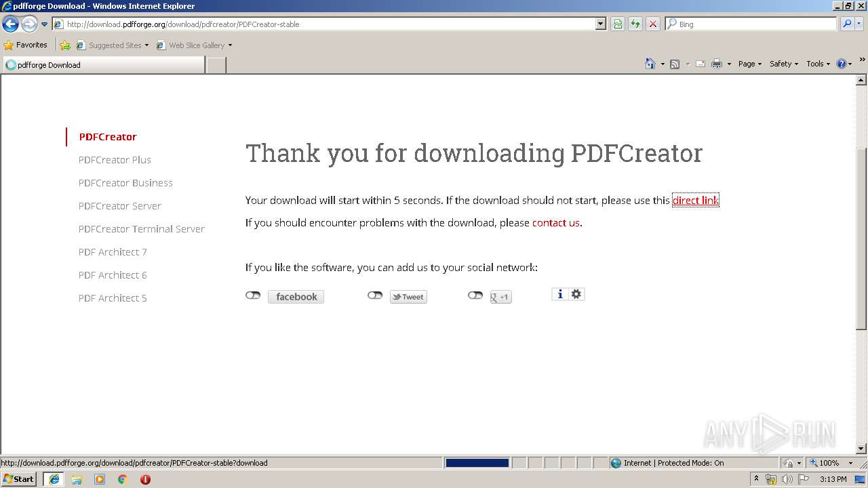
Task: Click the RSS Feeds icon
Action: [x=675, y=64]
